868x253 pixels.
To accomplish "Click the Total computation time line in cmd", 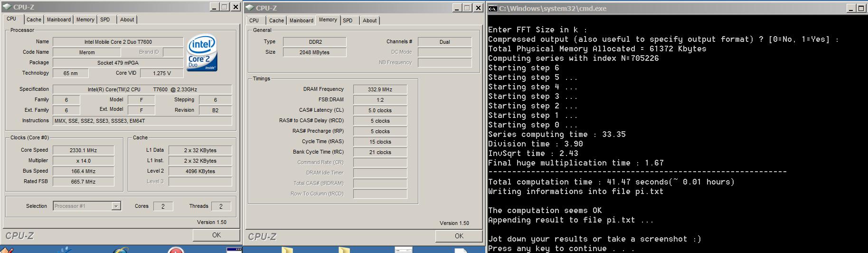I will (x=611, y=182).
